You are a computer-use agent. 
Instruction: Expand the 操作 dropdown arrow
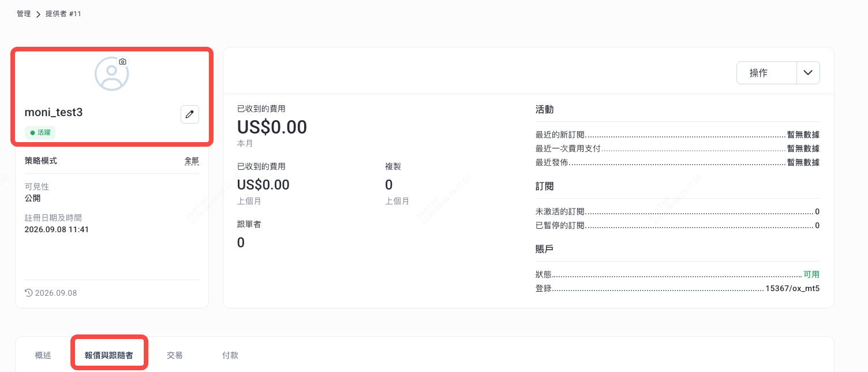click(x=808, y=73)
